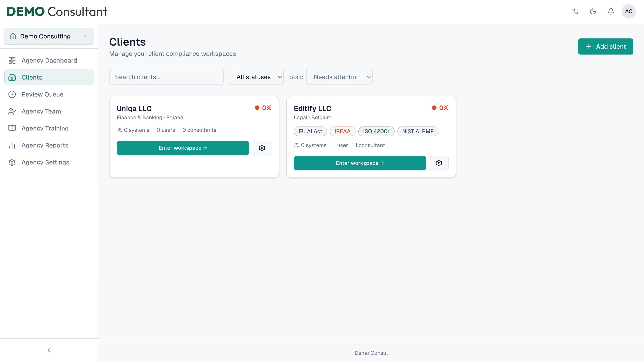
Task: Enter the Uniqa LLC workspace
Action: [183, 148]
